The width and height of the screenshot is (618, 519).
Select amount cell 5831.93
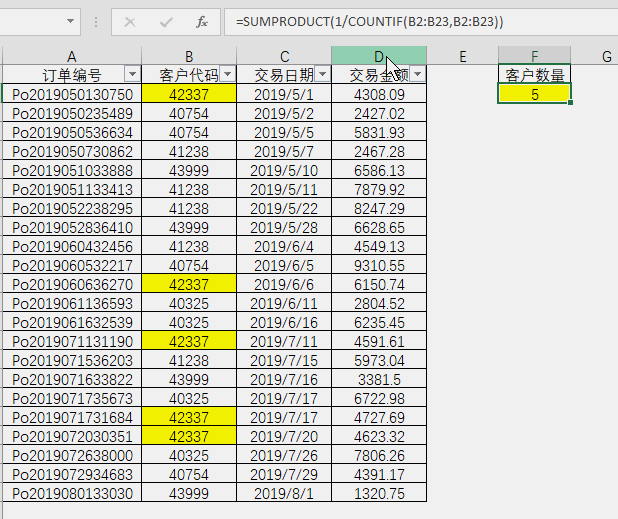point(379,132)
